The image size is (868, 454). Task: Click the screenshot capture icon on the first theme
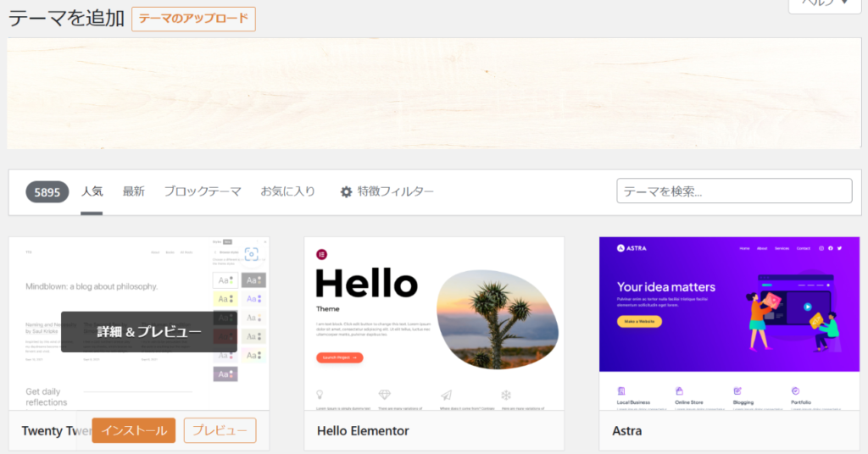pos(251,254)
